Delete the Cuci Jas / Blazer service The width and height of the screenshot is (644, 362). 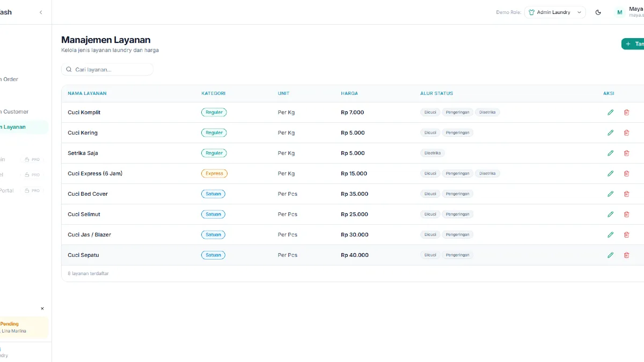click(x=626, y=234)
